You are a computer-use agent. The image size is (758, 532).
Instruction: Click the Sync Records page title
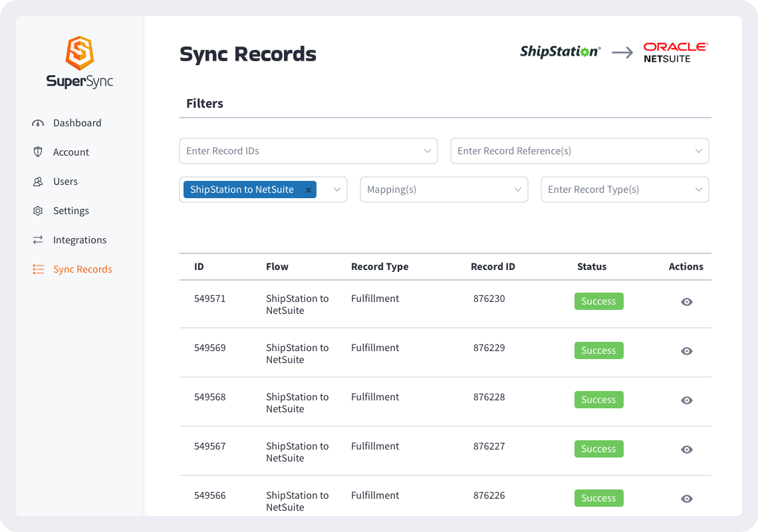coord(248,54)
